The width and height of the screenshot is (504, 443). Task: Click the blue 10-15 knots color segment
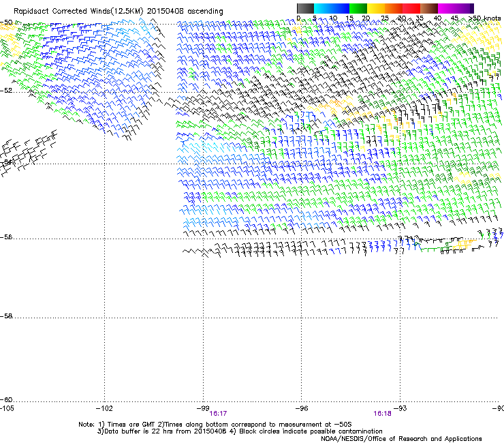point(341,8)
